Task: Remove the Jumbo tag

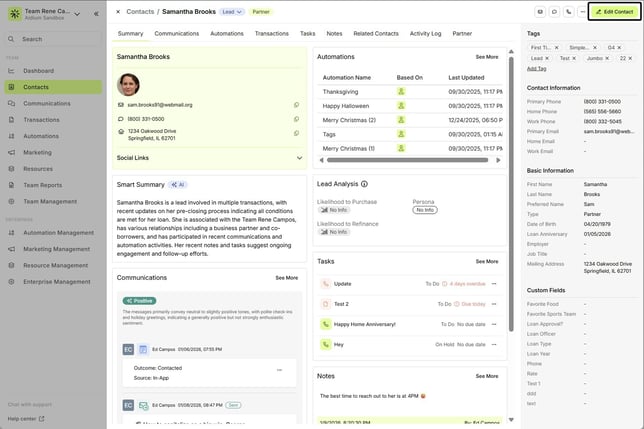Action: point(608,59)
